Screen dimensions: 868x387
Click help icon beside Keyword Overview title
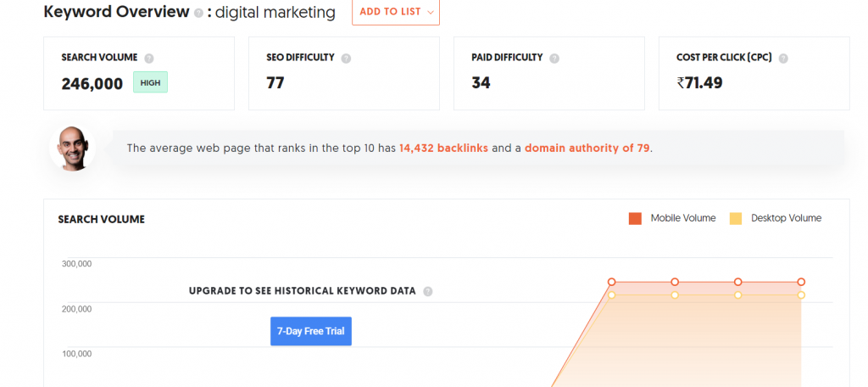point(198,14)
